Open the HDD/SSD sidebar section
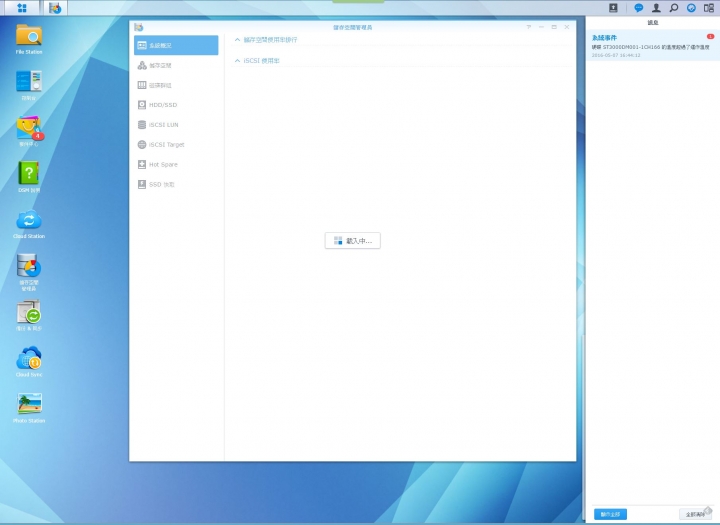Screen dimensions: 720x525 coord(176,105)
